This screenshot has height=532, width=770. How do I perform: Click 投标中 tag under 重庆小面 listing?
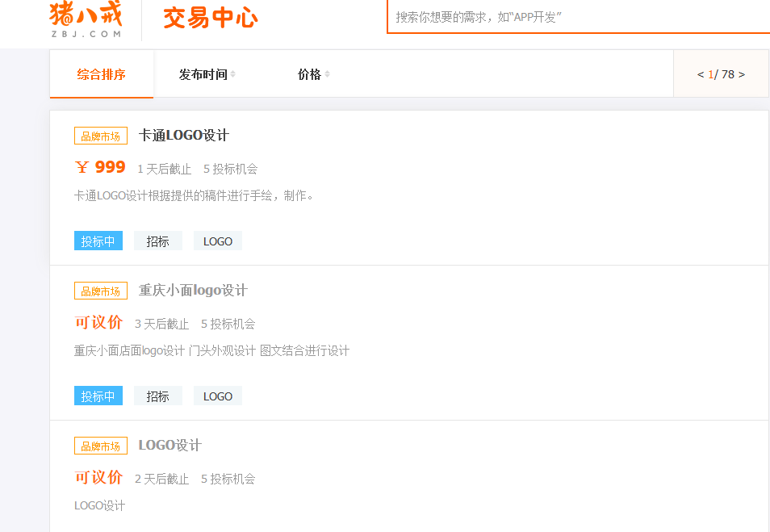click(98, 396)
